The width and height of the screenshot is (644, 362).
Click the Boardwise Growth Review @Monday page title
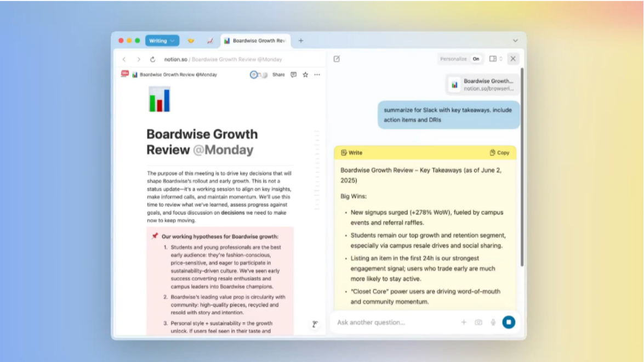202,142
